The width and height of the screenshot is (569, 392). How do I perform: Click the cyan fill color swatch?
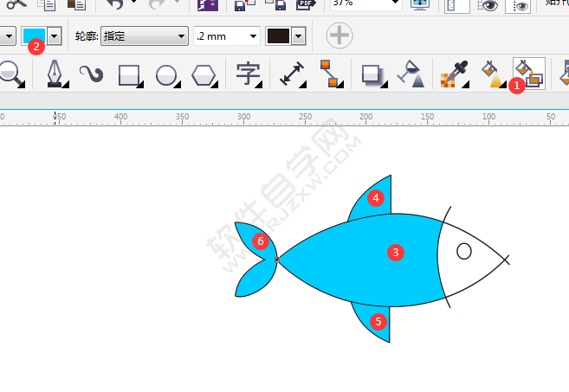[34, 36]
